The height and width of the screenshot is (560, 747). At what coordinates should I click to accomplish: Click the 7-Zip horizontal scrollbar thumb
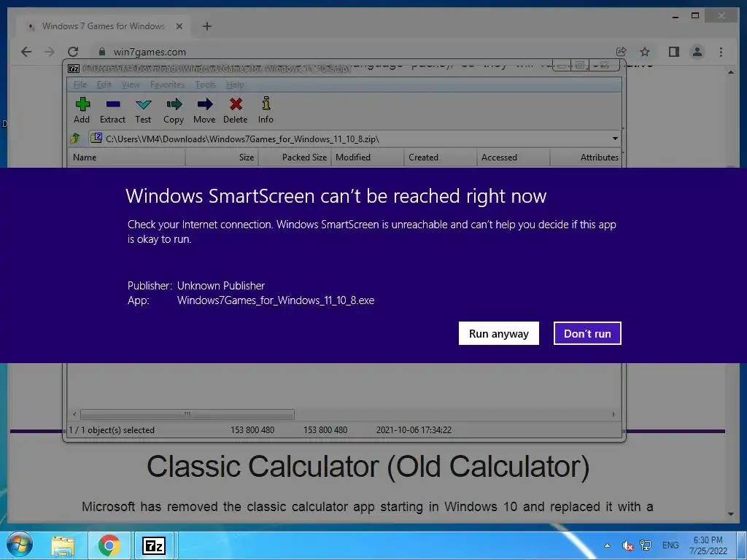[x=187, y=414]
